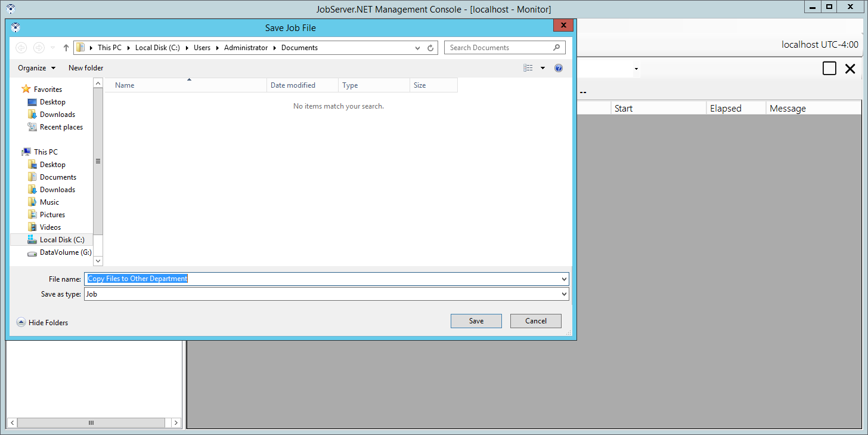The height and width of the screenshot is (435, 868).
Task: Click the Refresh icon in the address bar
Action: pyautogui.click(x=431, y=48)
